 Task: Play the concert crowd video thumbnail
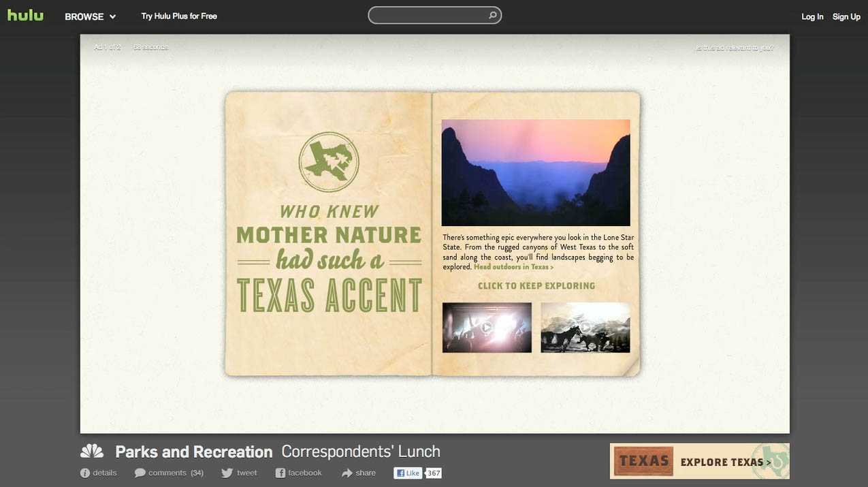[x=487, y=328]
